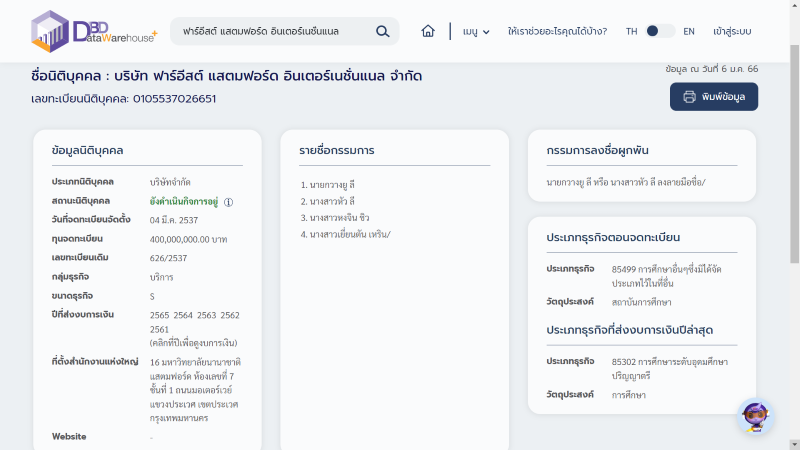Screen dimensions: 800x450
Task: Click the info icon beside company status
Action: [x=228, y=202]
